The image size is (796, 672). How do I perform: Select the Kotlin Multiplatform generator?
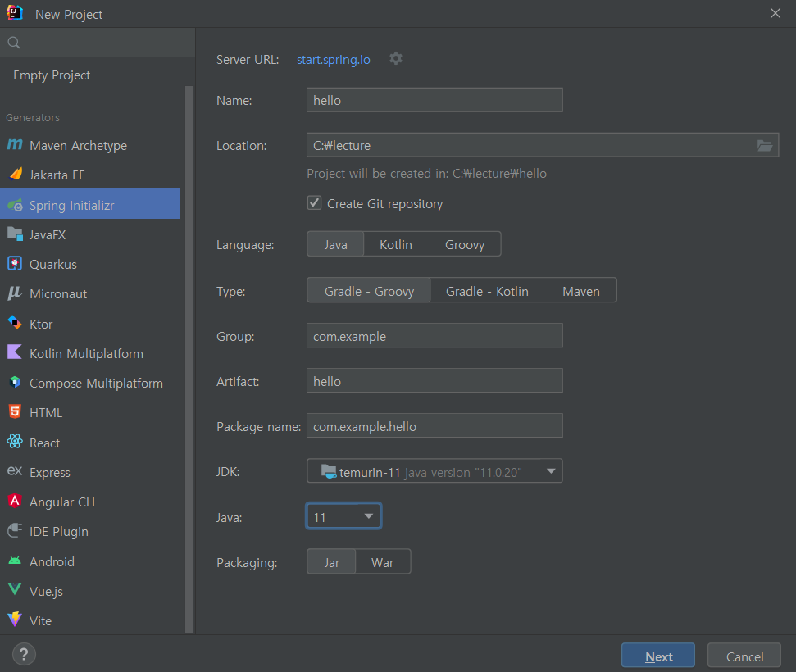(x=90, y=353)
